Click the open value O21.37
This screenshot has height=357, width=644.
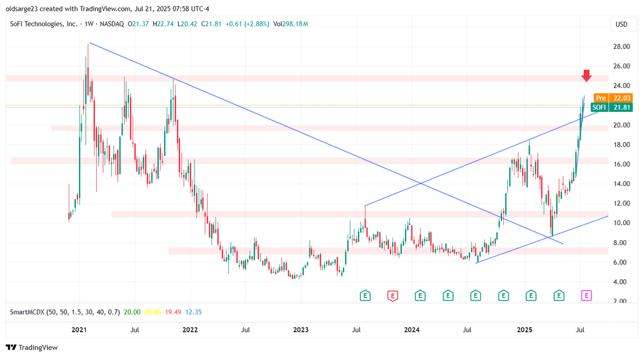point(138,24)
